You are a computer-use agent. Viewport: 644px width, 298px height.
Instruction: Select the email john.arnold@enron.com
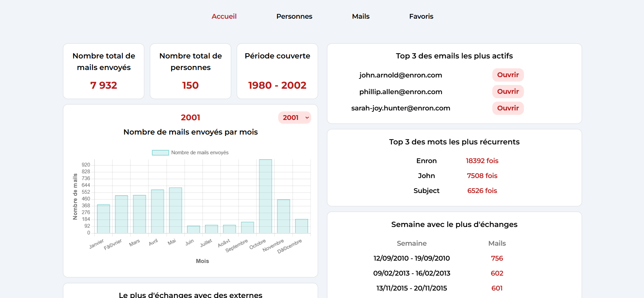(x=401, y=75)
